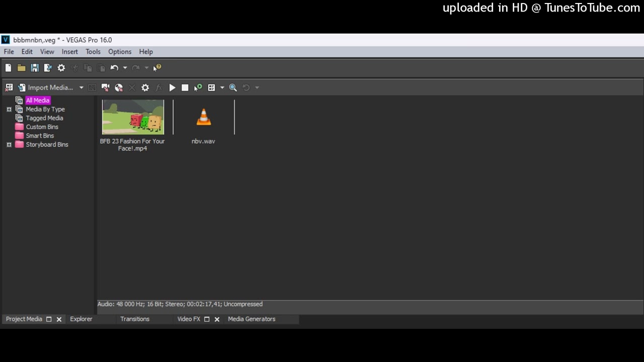
Task: Activate the What's This help pointer icon
Action: click(x=157, y=68)
